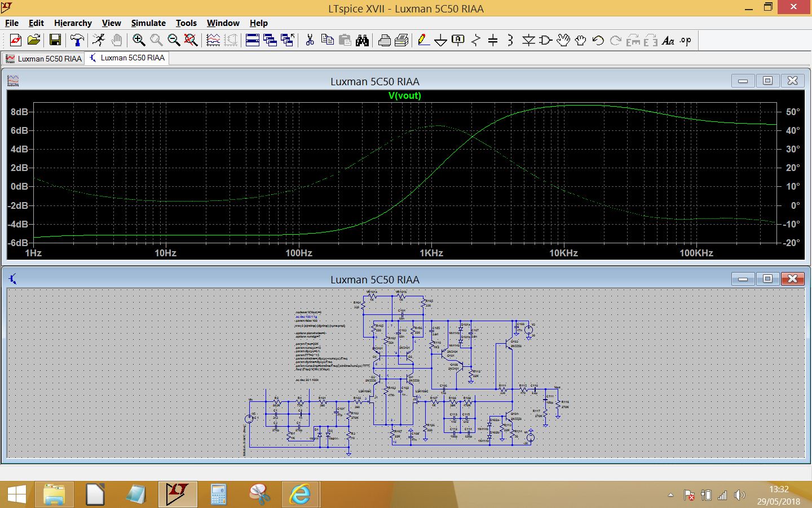Maximize the waveform plot child window
This screenshot has width=812, height=508.
tap(767, 81)
